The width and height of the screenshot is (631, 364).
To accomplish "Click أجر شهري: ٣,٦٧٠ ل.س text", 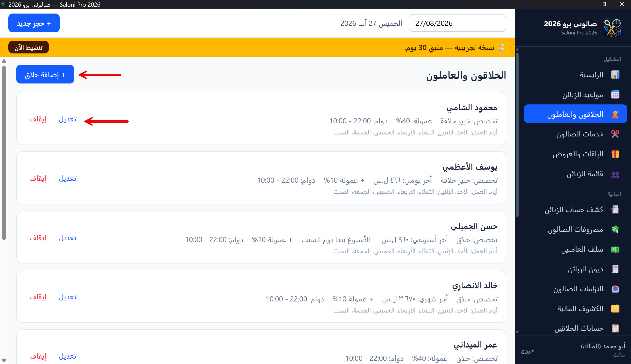I will coord(415,299).
